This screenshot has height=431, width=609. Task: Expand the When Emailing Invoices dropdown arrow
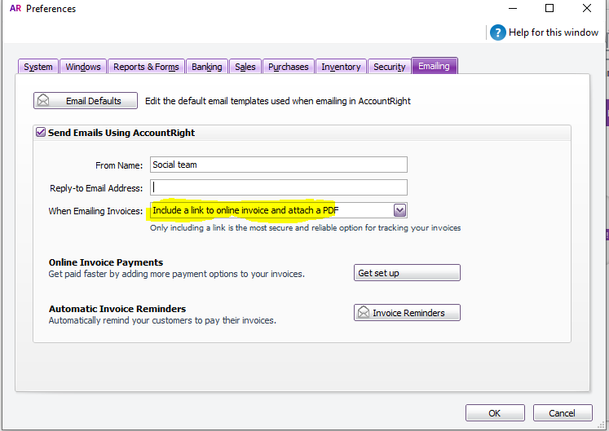[400, 210]
